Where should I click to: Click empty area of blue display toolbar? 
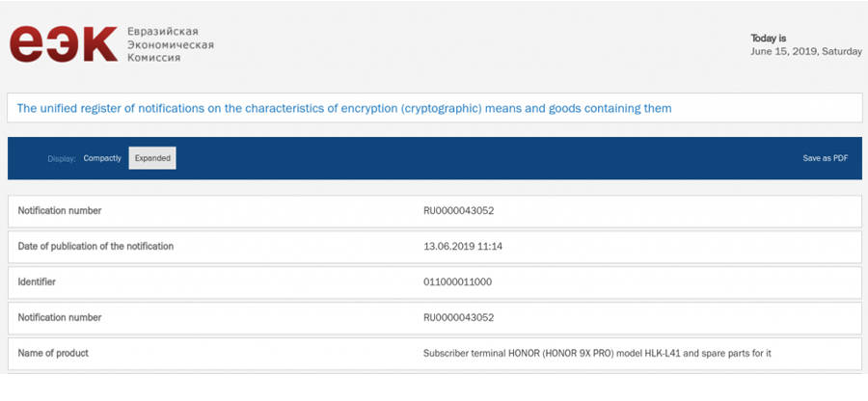click(482, 158)
